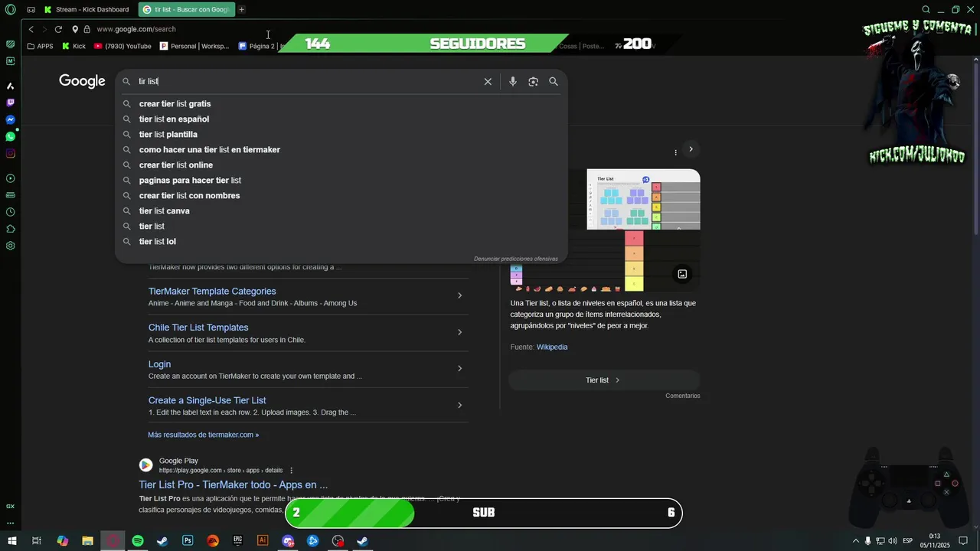
Task: Open Instagram in the Opera sidebar
Action: click(x=10, y=153)
